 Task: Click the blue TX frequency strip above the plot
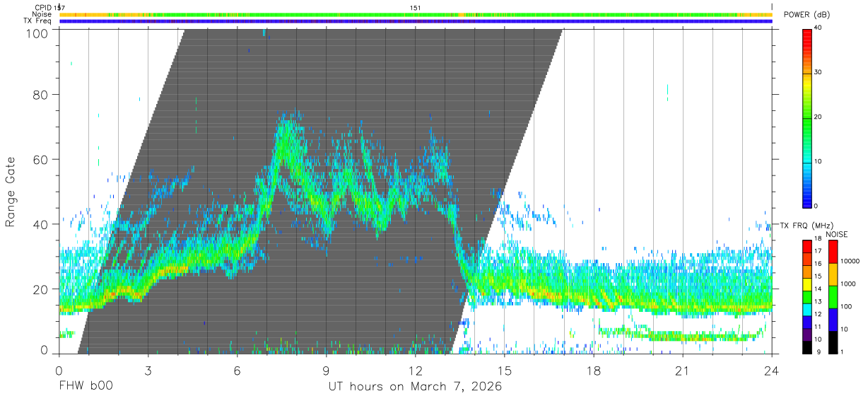pyautogui.click(x=416, y=21)
